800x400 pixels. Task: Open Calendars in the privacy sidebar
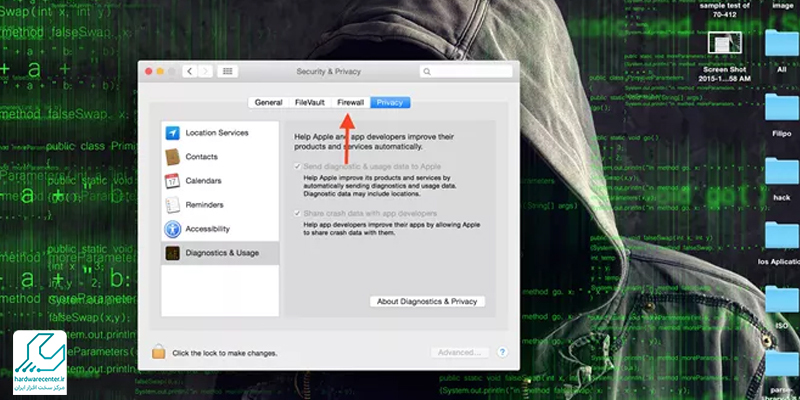[203, 181]
